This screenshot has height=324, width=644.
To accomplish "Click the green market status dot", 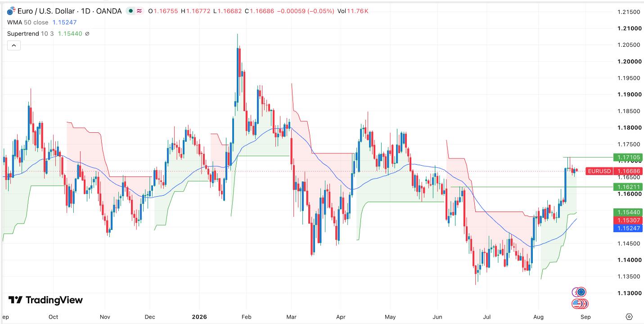I will pos(130,11).
